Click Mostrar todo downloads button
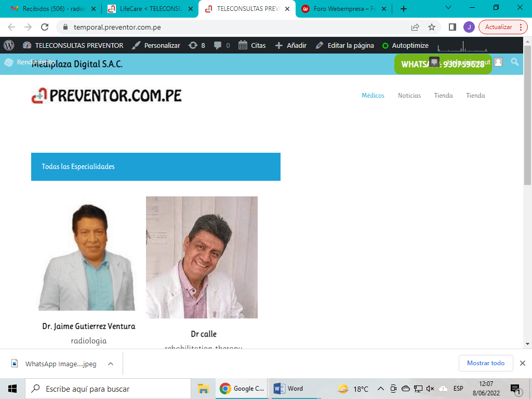The height and width of the screenshot is (399, 532). [x=486, y=363]
